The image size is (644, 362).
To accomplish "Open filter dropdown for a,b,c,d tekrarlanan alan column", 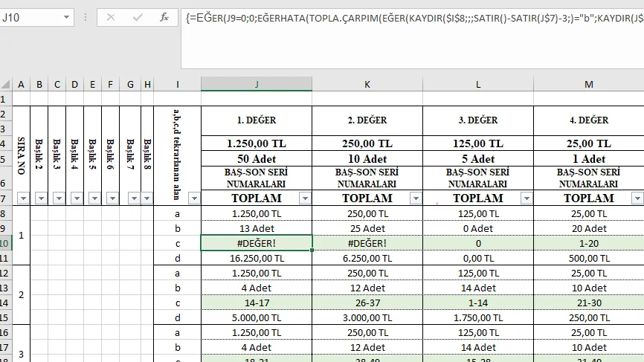I will click(193, 198).
